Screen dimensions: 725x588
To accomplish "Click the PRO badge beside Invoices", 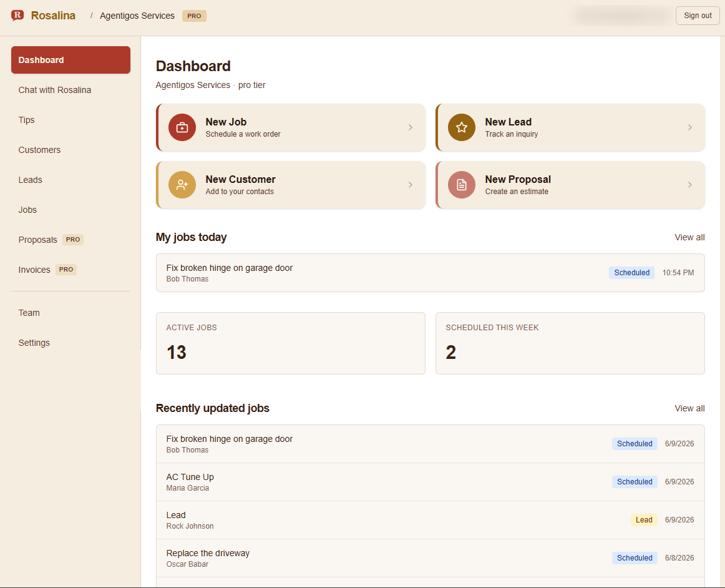I will [66, 269].
